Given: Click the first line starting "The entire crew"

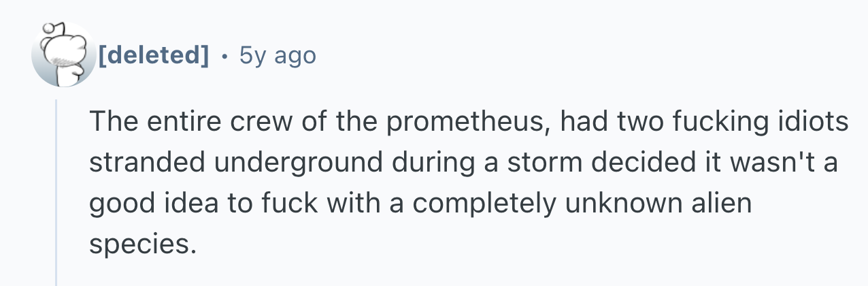Looking at the screenshot, I should [469, 123].
